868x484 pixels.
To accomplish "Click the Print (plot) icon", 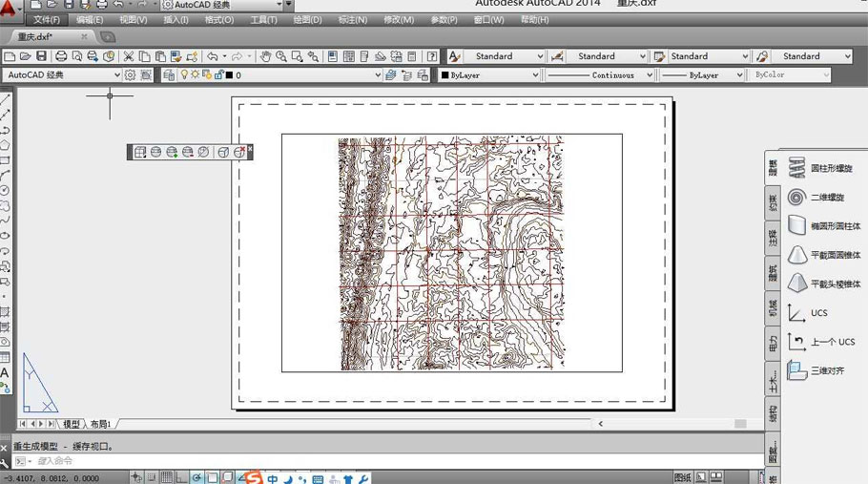I will [x=61, y=56].
